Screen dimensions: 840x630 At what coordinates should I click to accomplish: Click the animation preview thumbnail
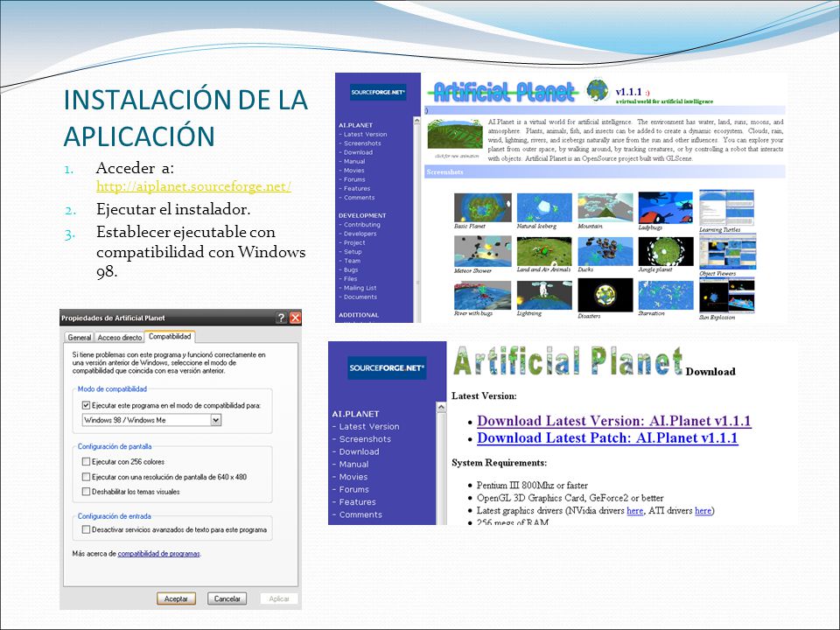click(x=455, y=135)
